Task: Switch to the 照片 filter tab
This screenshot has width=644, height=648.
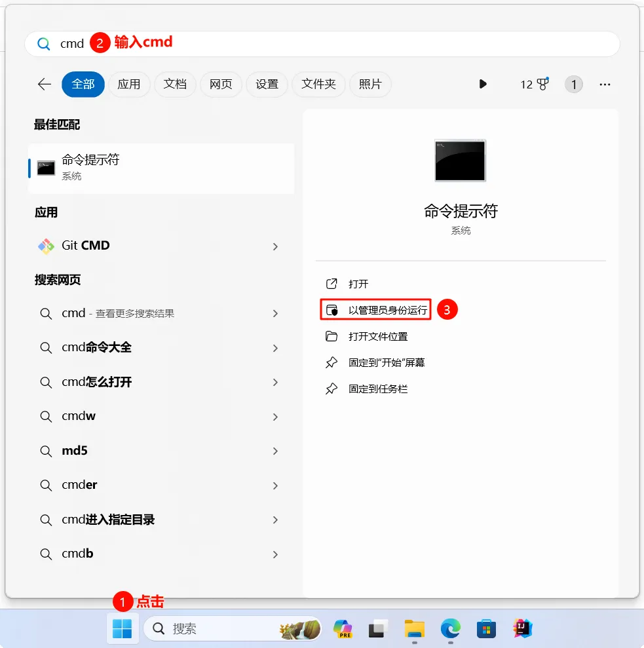Action: point(370,85)
